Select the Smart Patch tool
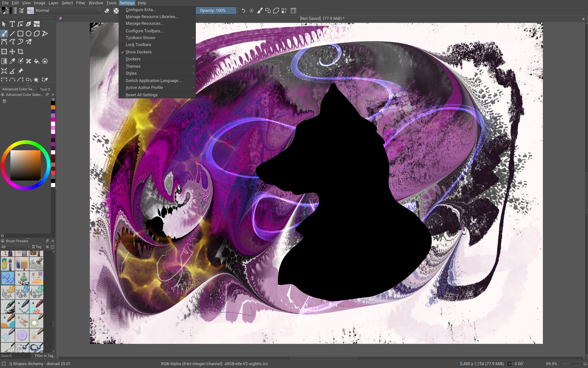The height and width of the screenshot is (368, 588). (28, 61)
